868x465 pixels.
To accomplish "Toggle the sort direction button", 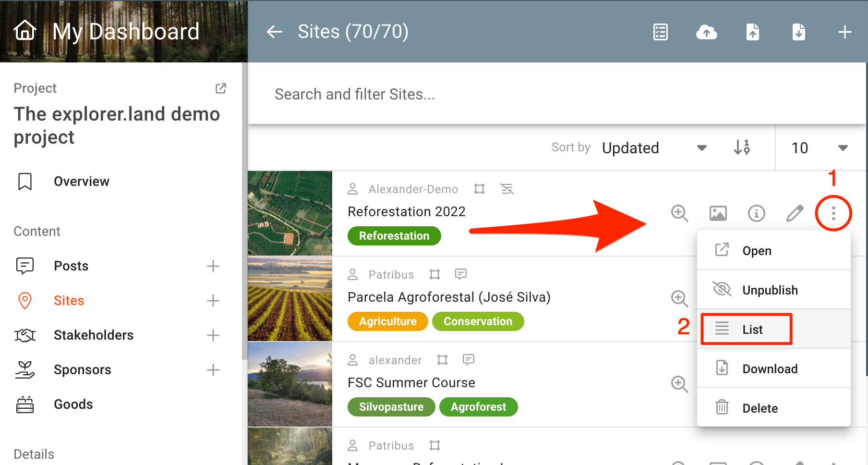I will pyautogui.click(x=742, y=147).
